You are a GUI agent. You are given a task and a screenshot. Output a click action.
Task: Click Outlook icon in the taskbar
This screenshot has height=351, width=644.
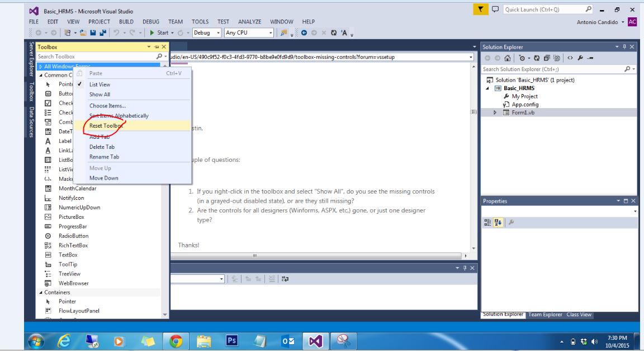click(288, 341)
